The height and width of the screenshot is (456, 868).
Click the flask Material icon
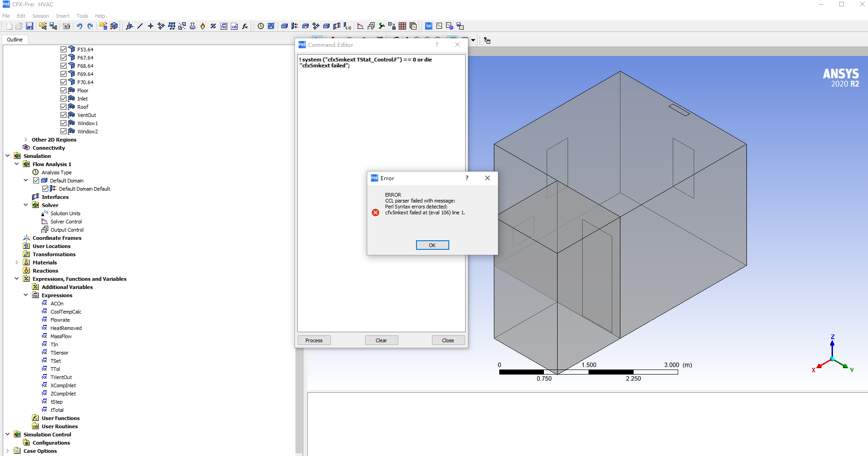(193, 26)
